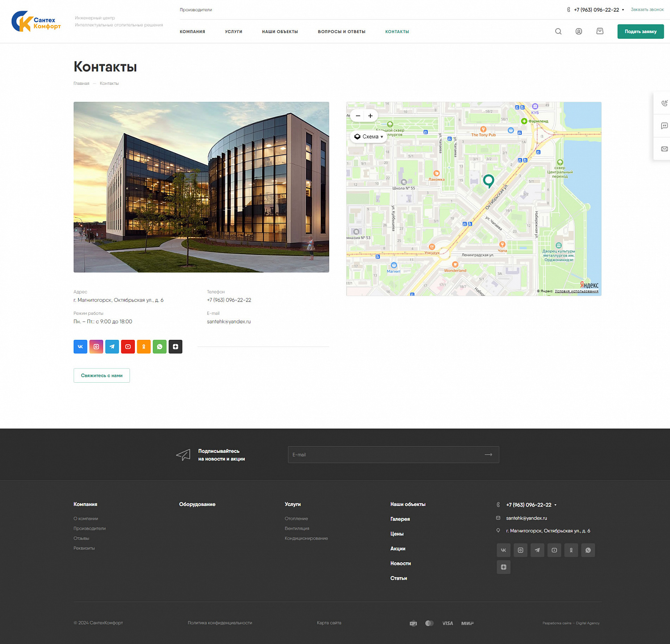This screenshot has height=644, width=670.
Task: Open the Услуги menu item
Action: coord(234,32)
